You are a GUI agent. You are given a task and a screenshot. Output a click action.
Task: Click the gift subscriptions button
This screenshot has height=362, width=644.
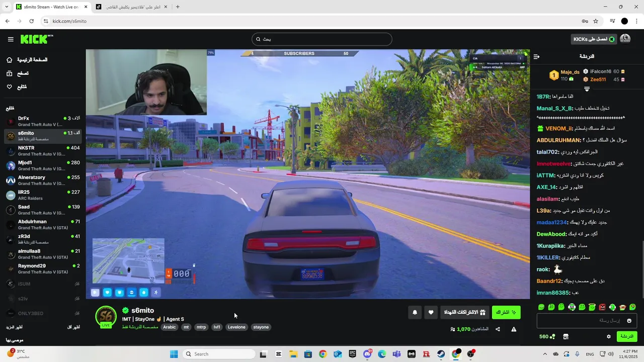tap(464, 312)
